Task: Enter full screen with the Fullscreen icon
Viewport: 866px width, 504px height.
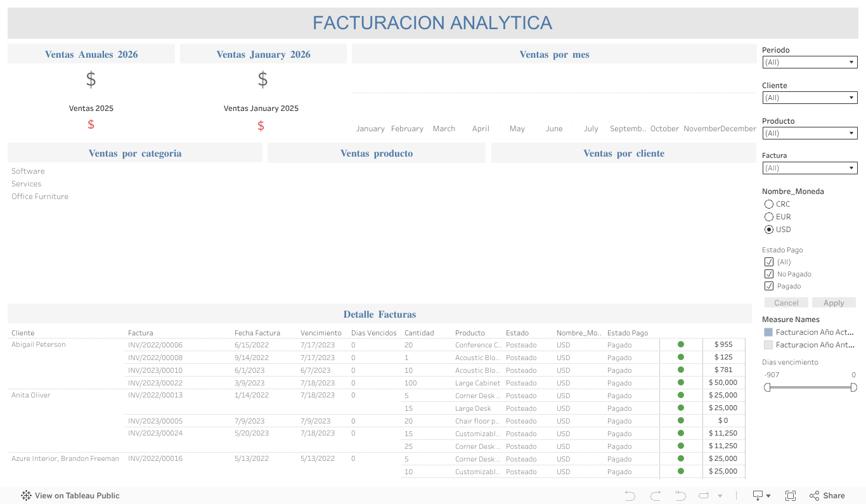Action: pos(791,496)
